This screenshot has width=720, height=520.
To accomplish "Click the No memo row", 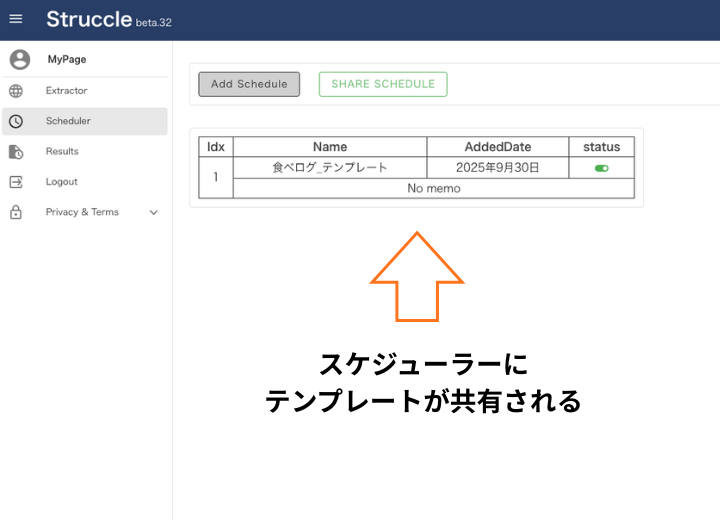I will coord(433,188).
